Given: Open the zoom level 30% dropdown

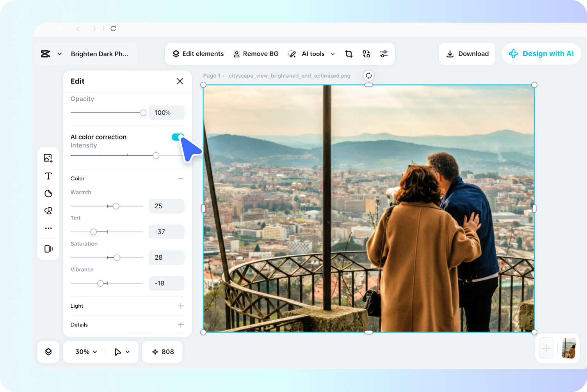Looking at the screenshot, I should point(84,351).
